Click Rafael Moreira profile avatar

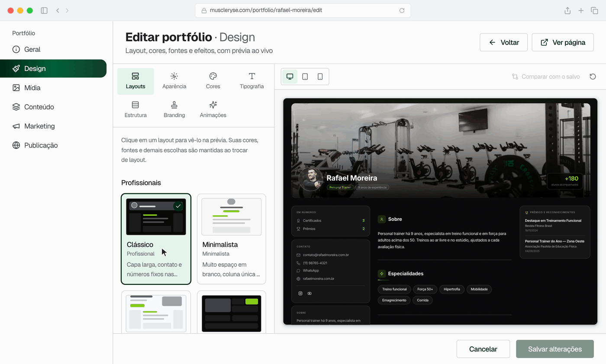[x=311, y=179]
